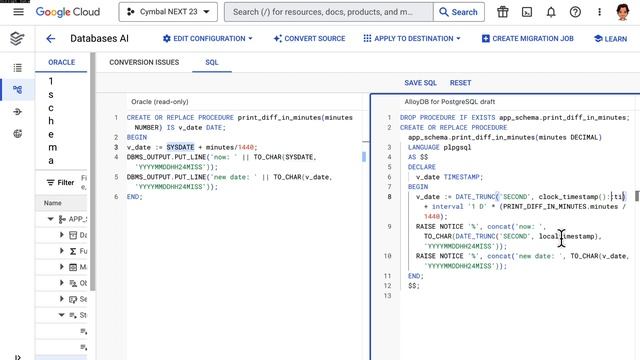640x360 pixels.
Task: Open the notifications bell
Action: point(551,12)
